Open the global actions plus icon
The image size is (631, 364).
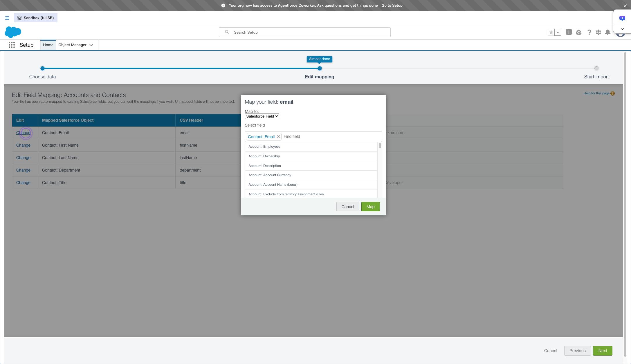pyautogui.click(x=569, y=32)
